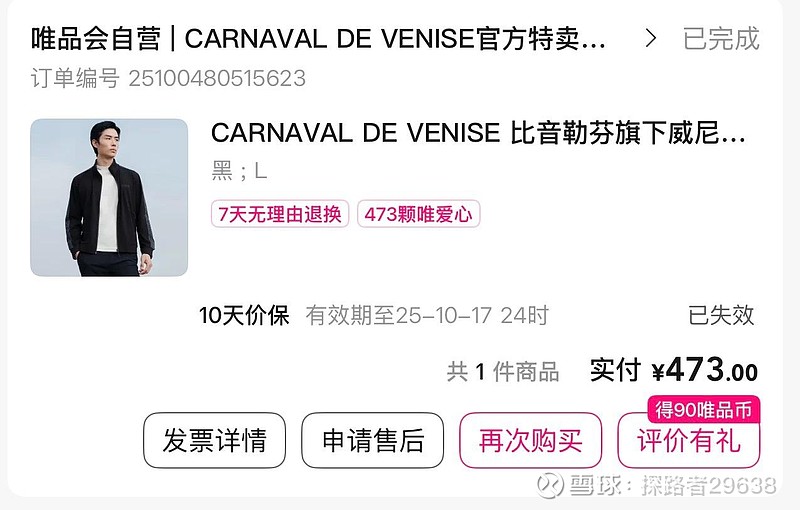Open the CARNAVAL DE VENISE product title

coord(479,134)
